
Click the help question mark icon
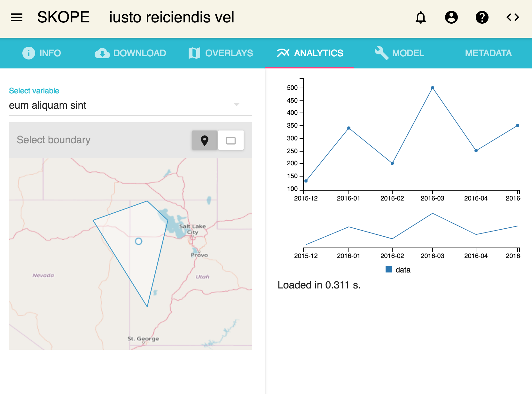tap(482, 17)
